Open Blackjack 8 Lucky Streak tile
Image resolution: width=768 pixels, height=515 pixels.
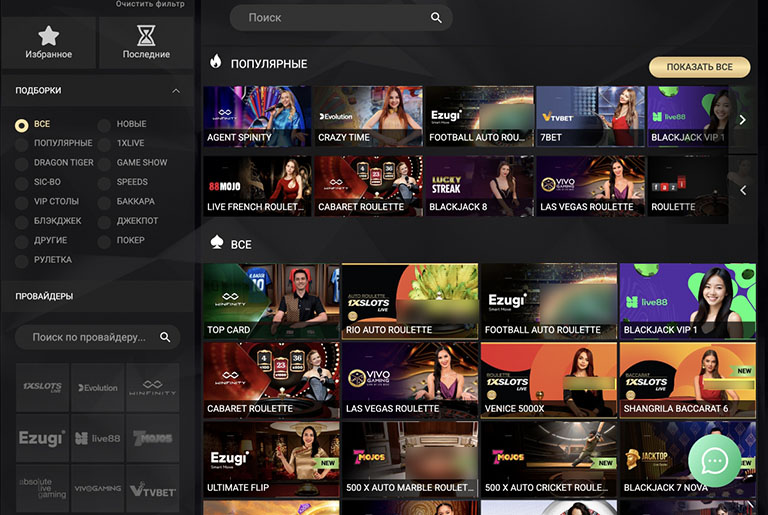click(x=480, y=186)
